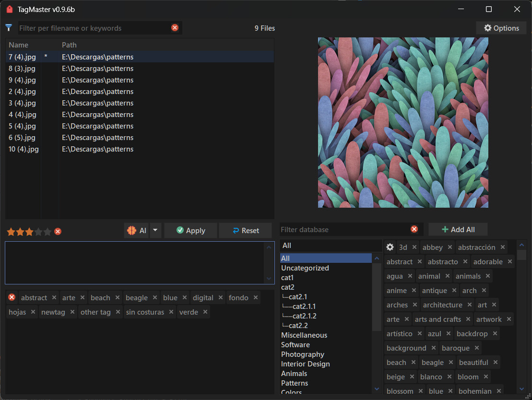Run the AI brain tagging button
This screenshot has width=532, height=400.
[137, 231]
